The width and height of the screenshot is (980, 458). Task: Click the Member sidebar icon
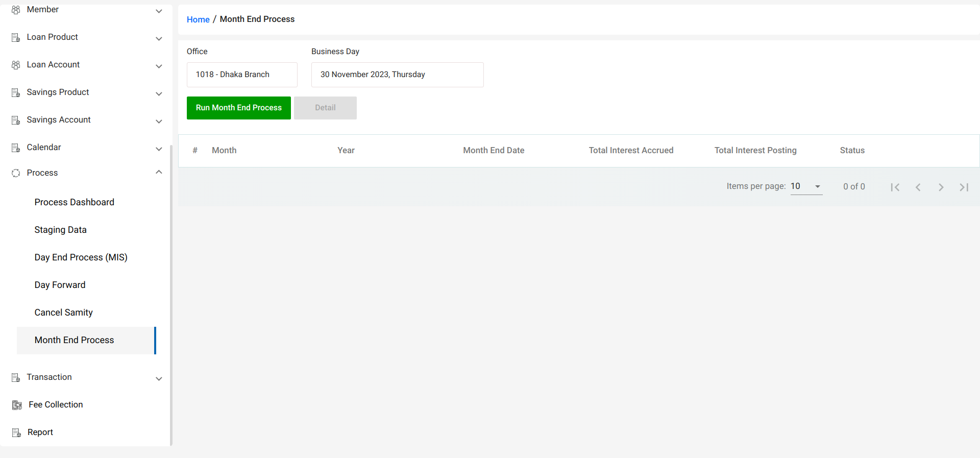16,10
